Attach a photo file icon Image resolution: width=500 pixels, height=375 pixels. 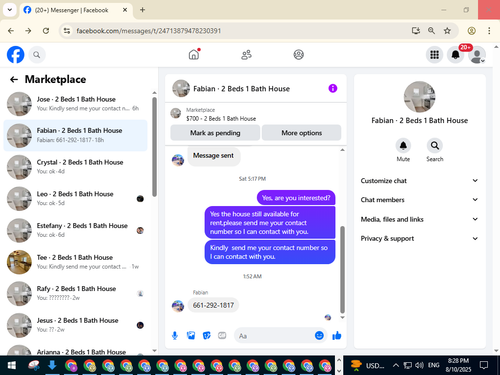click(x=191, y=335)
